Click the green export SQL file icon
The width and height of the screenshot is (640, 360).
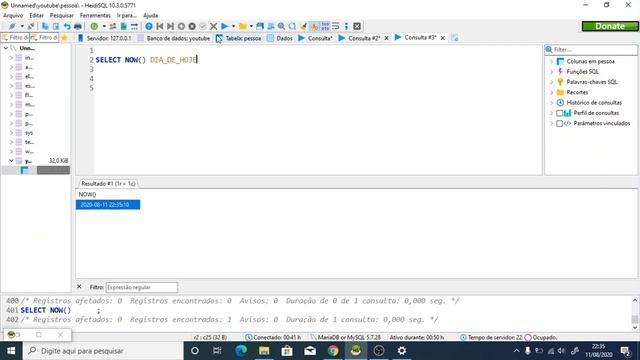123,26
